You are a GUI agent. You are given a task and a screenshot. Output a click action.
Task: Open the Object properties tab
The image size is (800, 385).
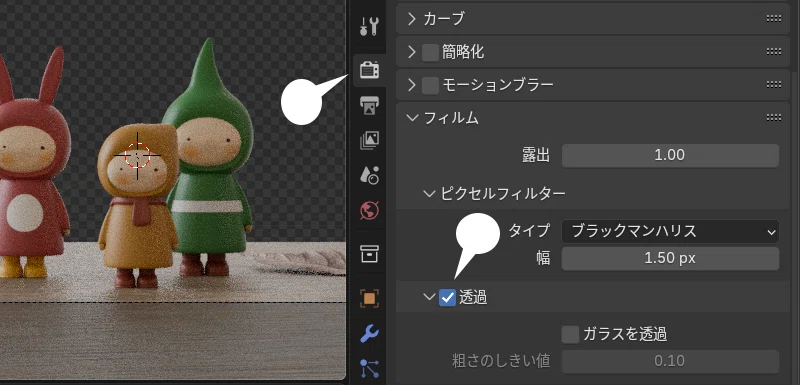click(x=369, y=298)
